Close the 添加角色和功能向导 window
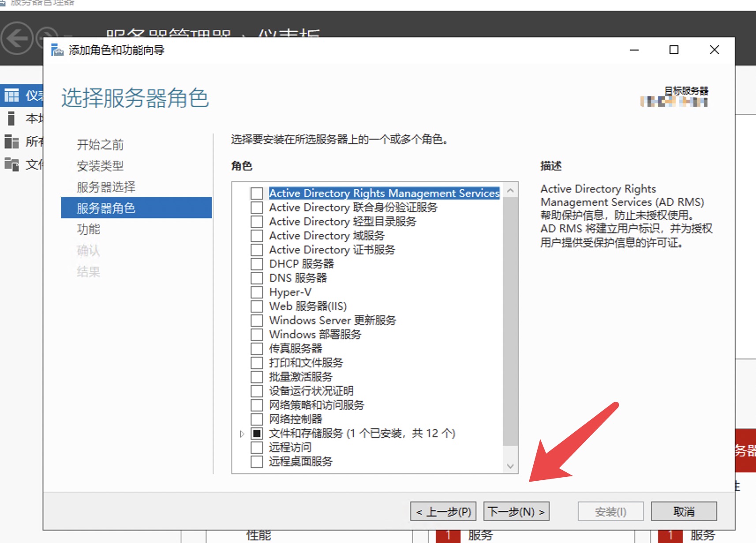Viewport: 756px width, 543px height. 715,50
